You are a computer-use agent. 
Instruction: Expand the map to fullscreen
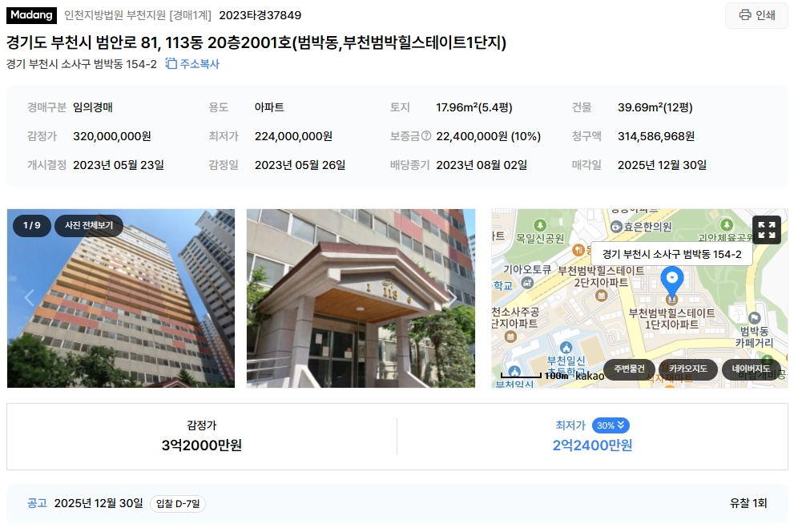[767, 230]
